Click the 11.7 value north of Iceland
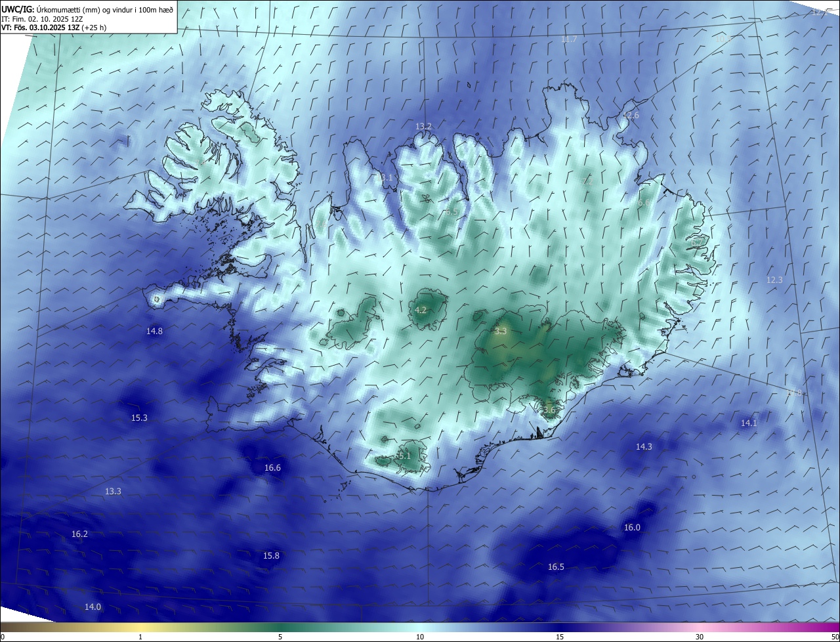Viewport: 840px width, 642px height. tap(569, 39)
